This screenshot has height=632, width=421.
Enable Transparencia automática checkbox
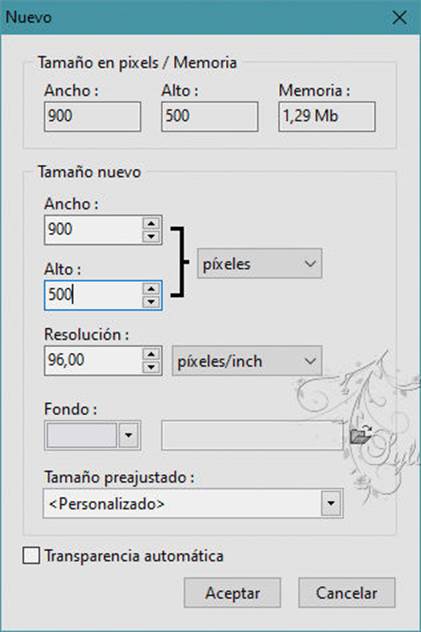(31, 555)
